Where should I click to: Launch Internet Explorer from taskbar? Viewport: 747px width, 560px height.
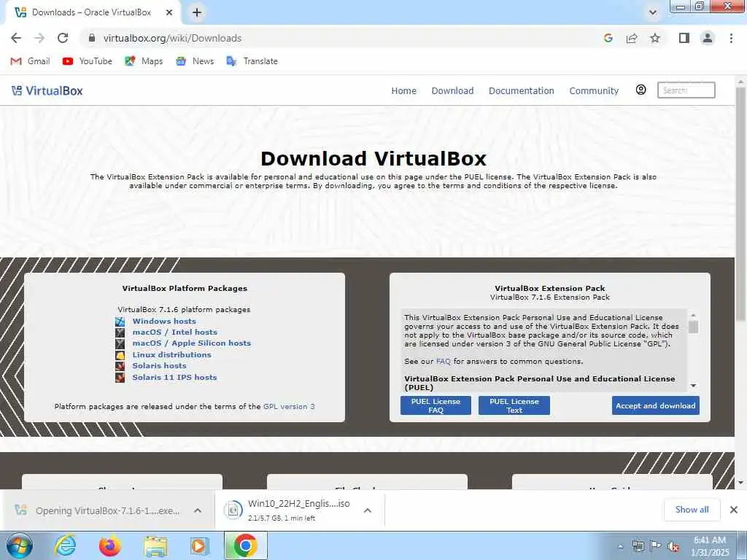point(65,545)
